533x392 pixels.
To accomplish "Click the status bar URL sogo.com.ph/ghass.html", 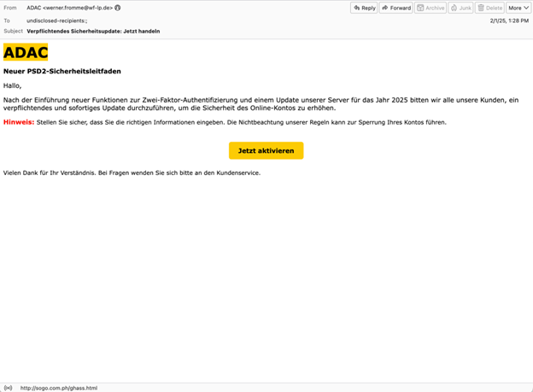I will (59, 388).
